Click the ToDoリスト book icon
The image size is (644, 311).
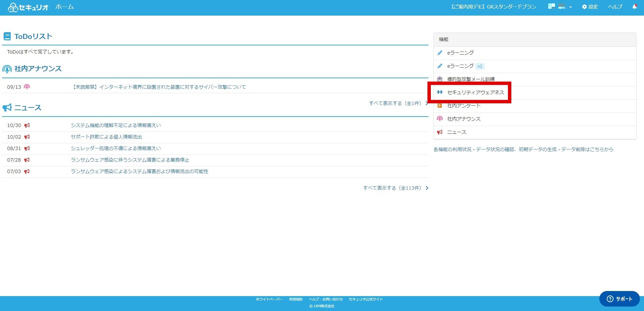click(7, 36)
